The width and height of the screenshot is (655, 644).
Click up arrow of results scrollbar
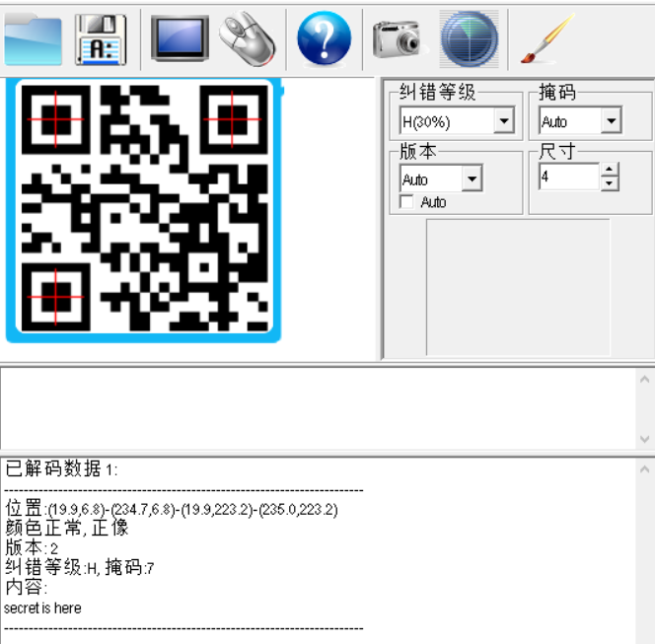click(644, 469)
